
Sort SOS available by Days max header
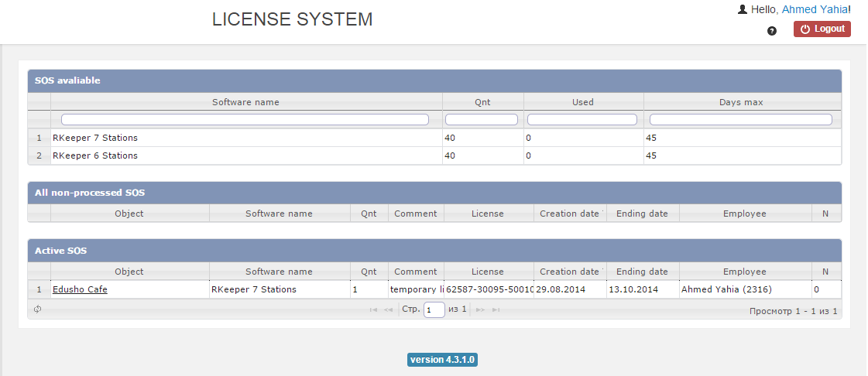(x=741, y=102)
